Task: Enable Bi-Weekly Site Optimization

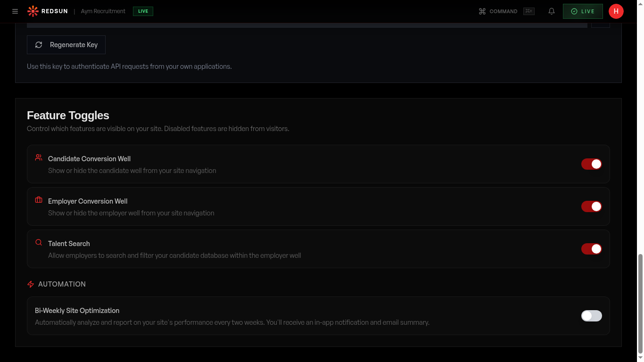Action: 591,316
